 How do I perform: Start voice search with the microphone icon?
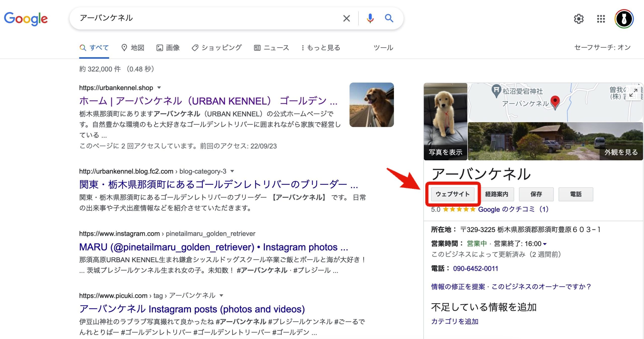(x=370, y=18)
